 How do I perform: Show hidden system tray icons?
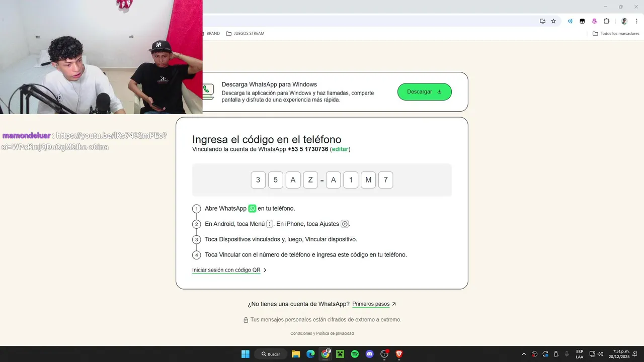click(x=524, y=354)
